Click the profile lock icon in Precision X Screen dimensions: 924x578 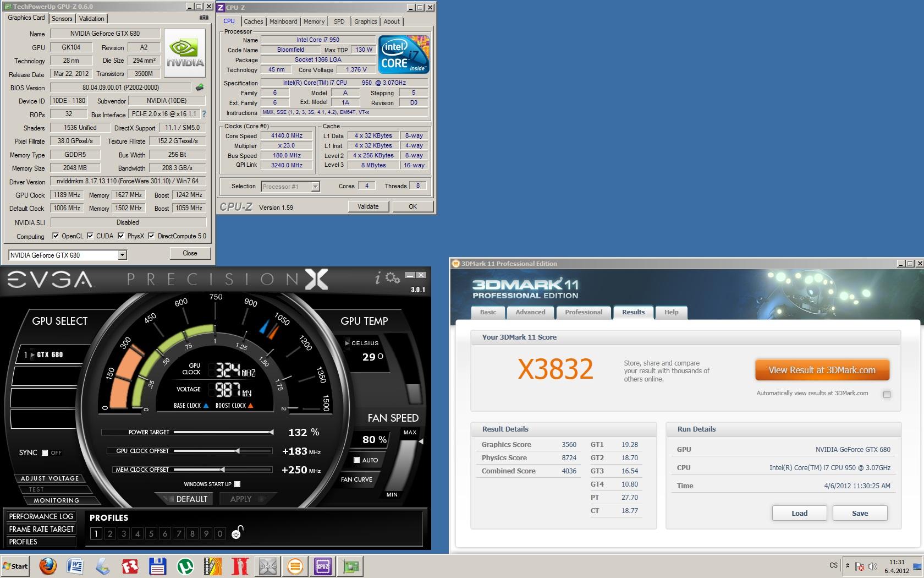(x=237, y=532)
